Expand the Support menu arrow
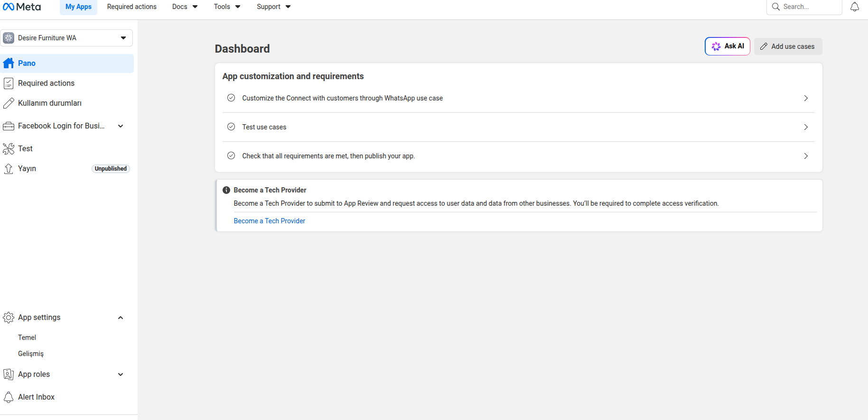 click(x=288, y=7)
